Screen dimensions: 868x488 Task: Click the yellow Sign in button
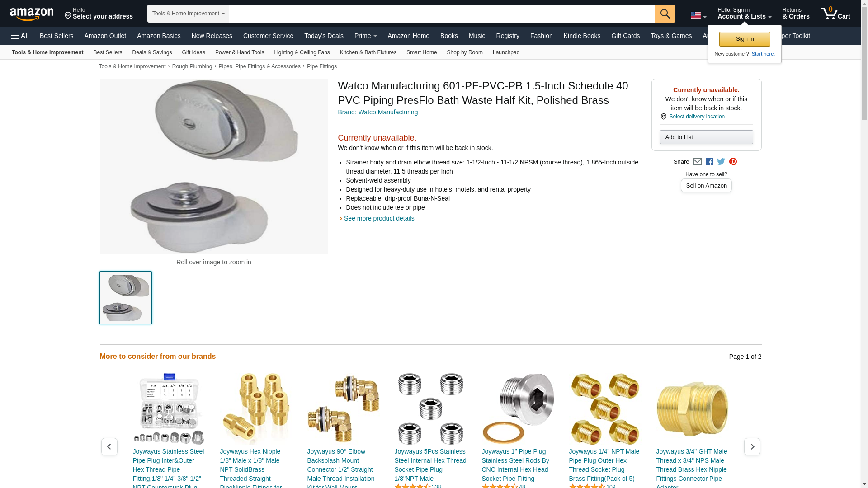(x=745, y=39)
